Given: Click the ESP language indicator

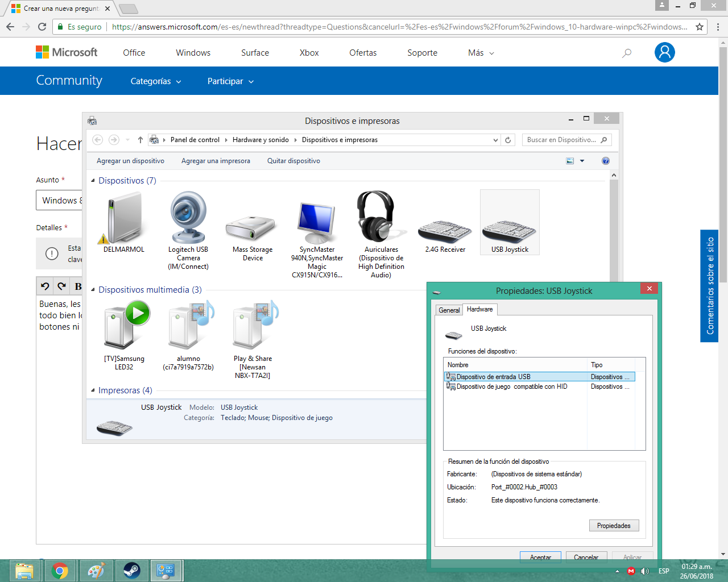Looking at the screenshot, I should (x=664, y=571).
